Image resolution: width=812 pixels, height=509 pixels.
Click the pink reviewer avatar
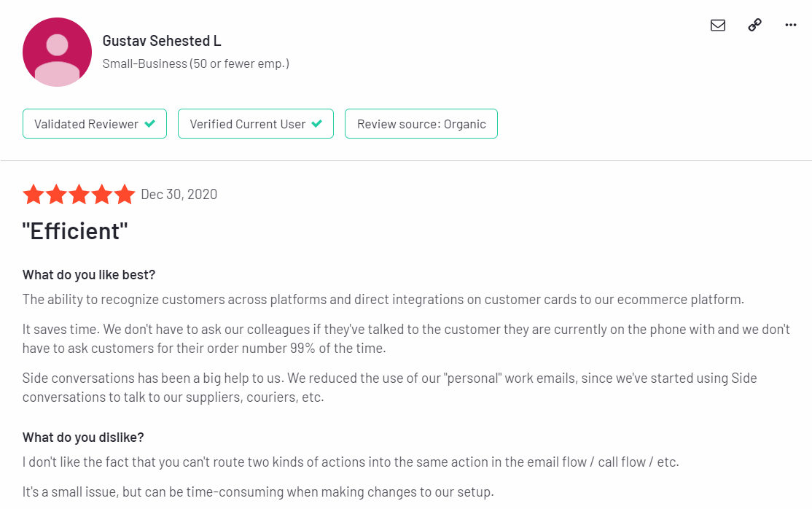[57, 52]
